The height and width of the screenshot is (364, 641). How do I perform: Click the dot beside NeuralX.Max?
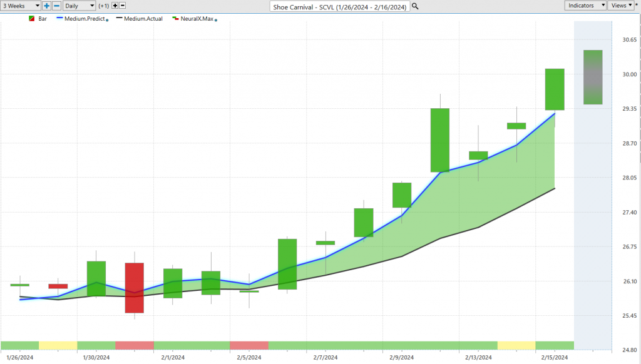[216, 20]
